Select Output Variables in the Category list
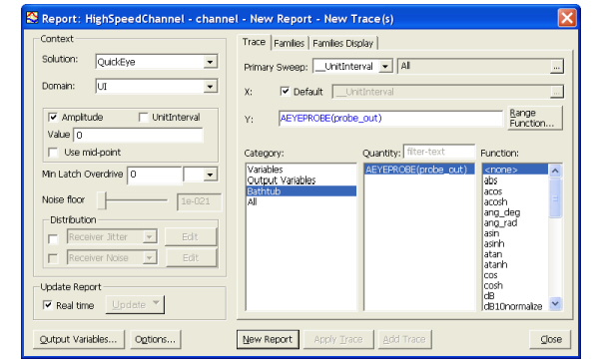The height and width of the screenshot is (364, 599). [x=282, y=181]
